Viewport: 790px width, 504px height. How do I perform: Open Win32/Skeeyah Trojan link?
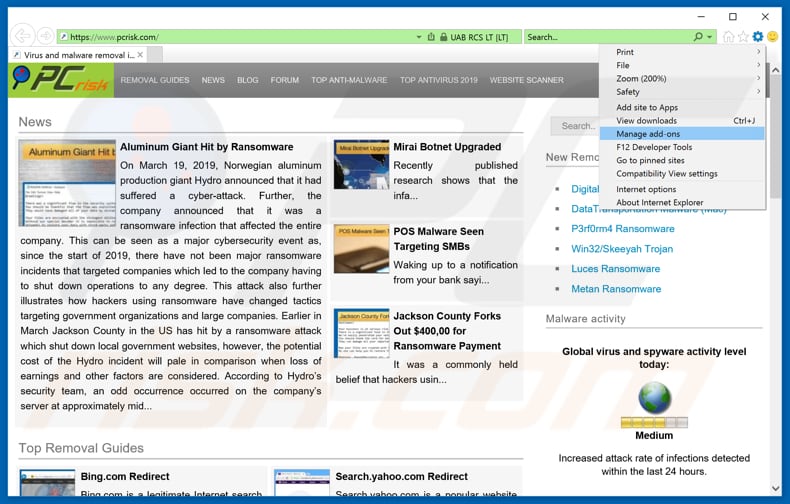click(x=622, y=249)
